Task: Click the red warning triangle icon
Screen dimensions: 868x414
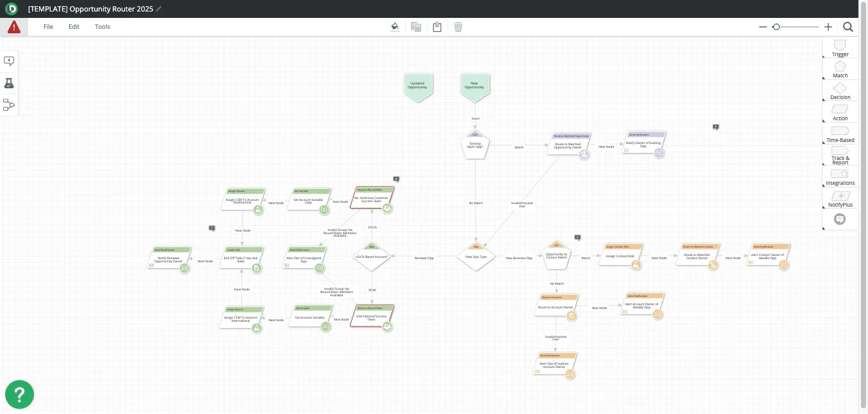Action: tap(13, 27)
